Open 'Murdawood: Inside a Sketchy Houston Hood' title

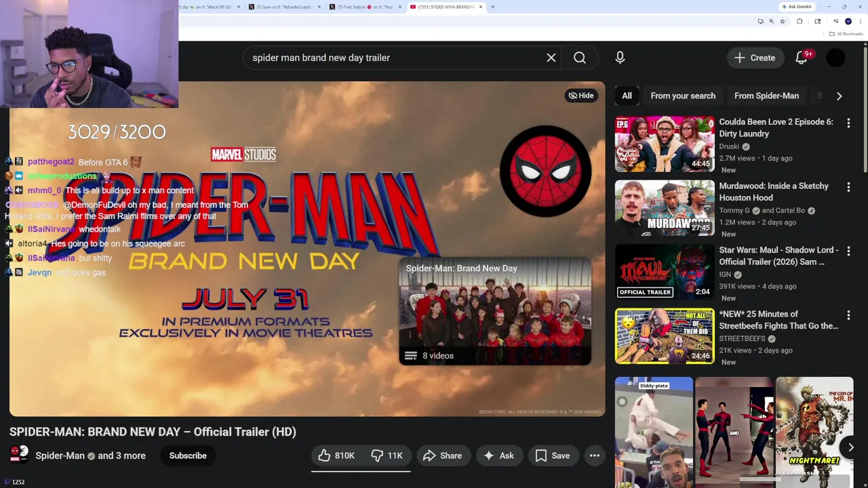[x=774, y=192]
